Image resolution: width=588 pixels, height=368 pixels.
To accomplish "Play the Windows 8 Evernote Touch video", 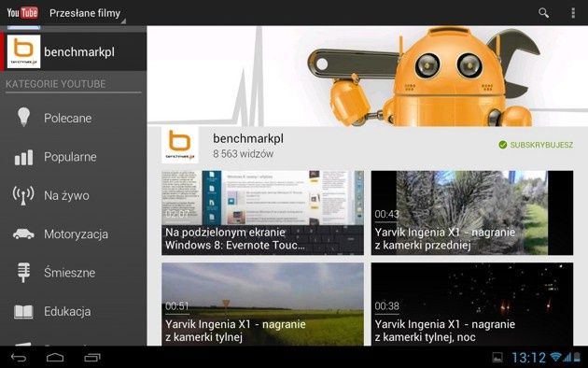I will [x=262, y=213].
